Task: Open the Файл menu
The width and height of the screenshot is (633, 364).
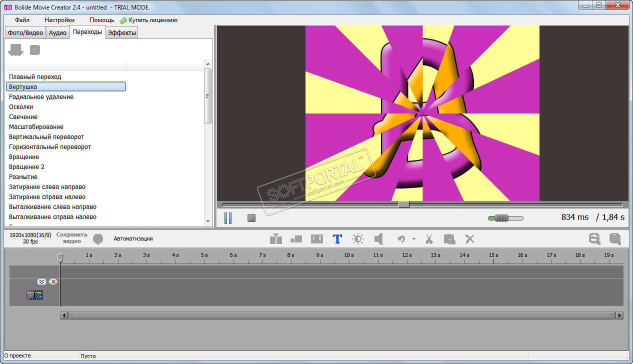Action: tap(22, 20)
